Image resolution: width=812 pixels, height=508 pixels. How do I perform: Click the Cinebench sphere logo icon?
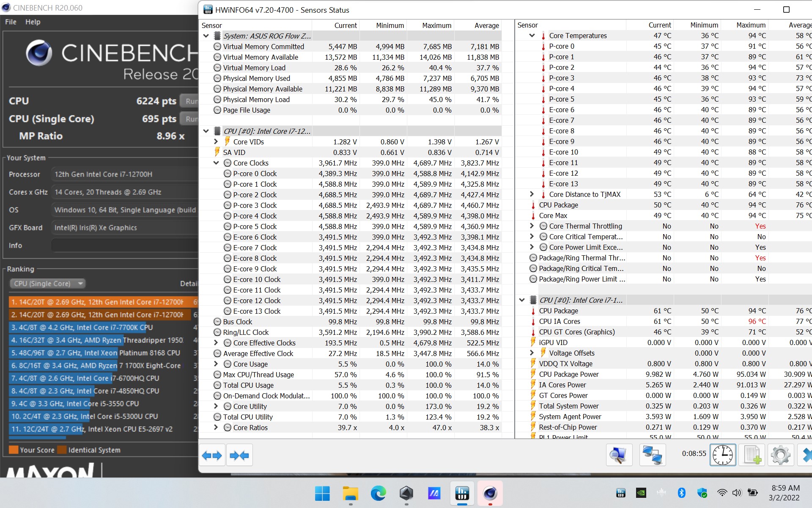[39, 53]
